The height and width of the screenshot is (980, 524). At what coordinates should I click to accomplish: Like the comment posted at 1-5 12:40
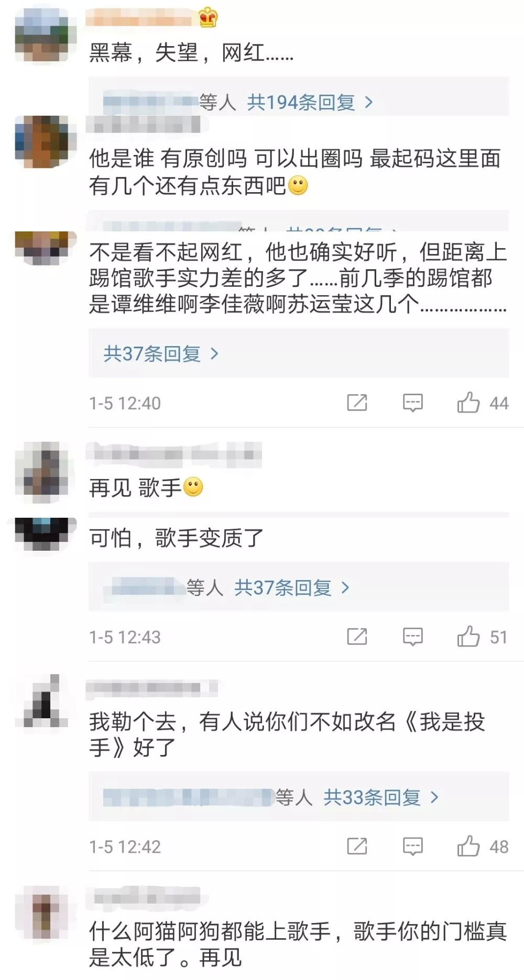(468, 403)
